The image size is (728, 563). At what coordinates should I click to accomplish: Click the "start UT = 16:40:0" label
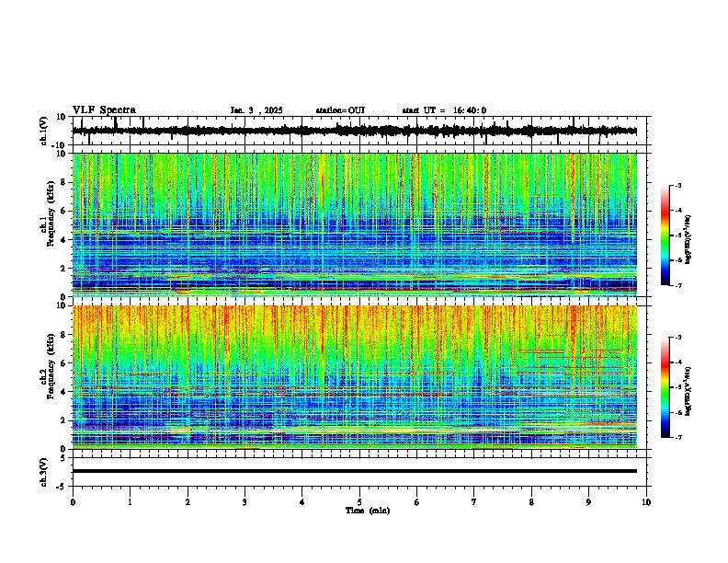[x=444, y=110]
